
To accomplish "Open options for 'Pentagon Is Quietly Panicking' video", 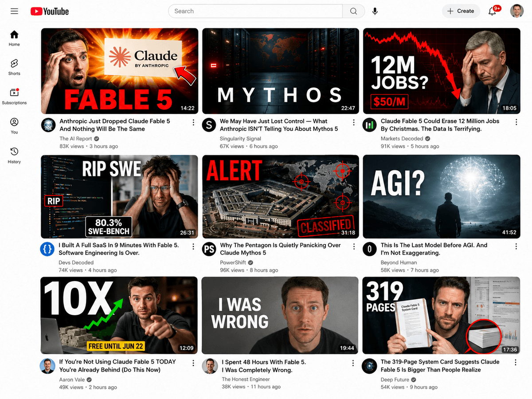I will click(x=354, y=246).
